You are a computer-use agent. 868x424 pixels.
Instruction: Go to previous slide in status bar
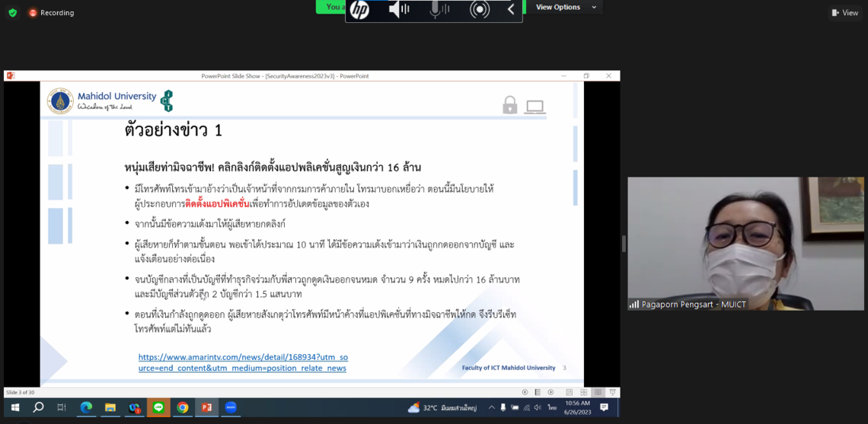coord(525,393)
